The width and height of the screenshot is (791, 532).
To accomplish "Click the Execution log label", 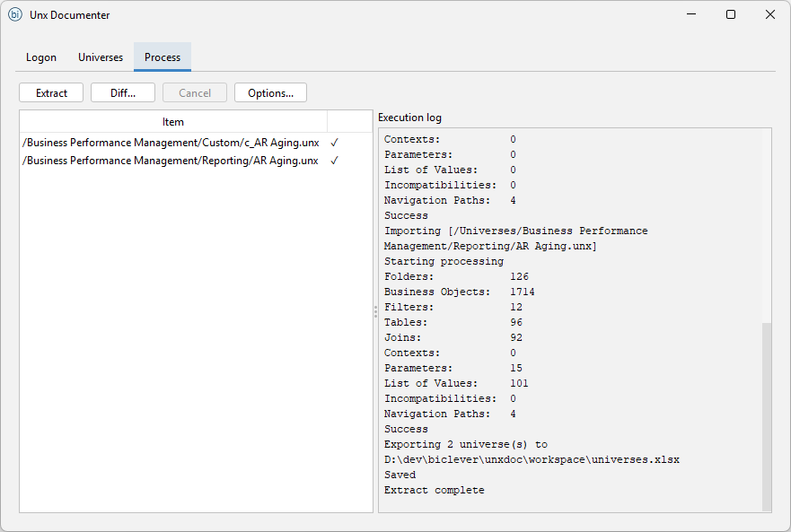I will point(409,118).
